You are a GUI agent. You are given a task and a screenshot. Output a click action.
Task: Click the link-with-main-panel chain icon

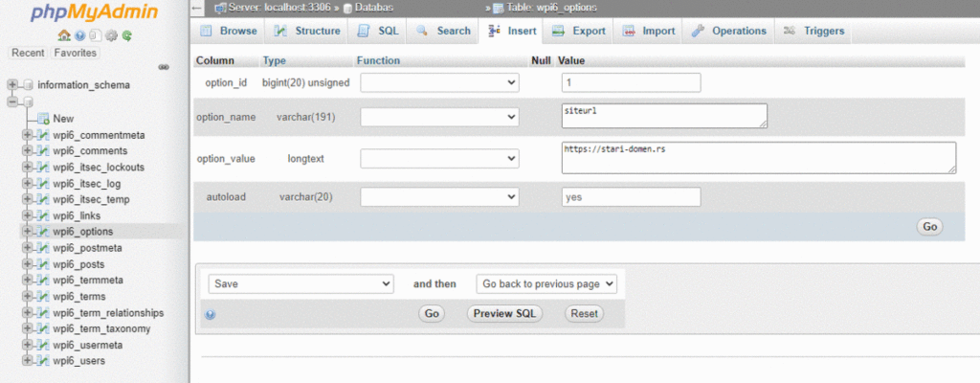164,67
